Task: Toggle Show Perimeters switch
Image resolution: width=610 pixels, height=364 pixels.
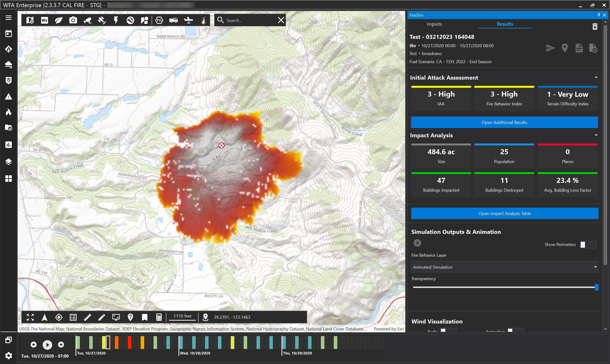Action: click(x=588, y=245)
